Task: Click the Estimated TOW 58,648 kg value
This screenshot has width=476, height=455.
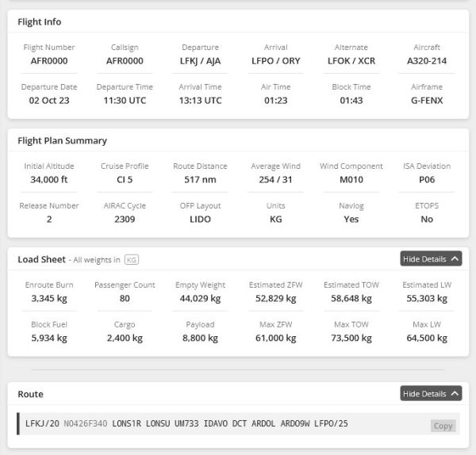Action: (351, 299)
